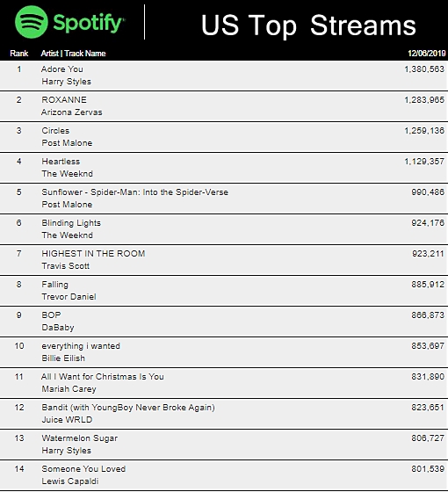Click artist Juice WRLD
This screenshot has height=492, width=448.
point(67,420)
